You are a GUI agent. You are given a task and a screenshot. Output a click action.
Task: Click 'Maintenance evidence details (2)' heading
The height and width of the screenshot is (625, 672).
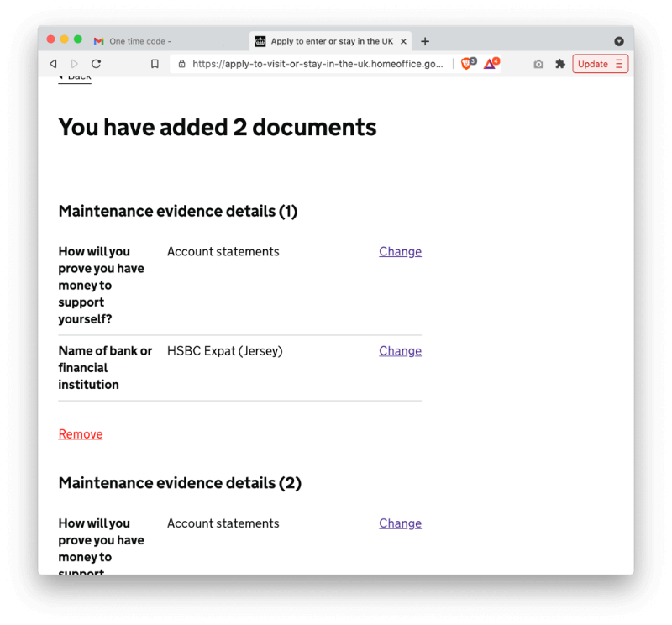tap(180, 483)
